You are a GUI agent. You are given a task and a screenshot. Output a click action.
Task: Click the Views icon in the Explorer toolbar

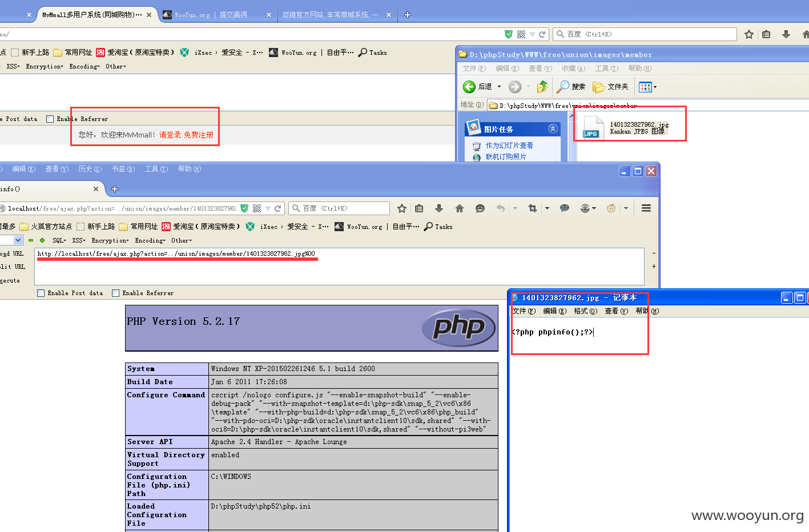(645, 87)
